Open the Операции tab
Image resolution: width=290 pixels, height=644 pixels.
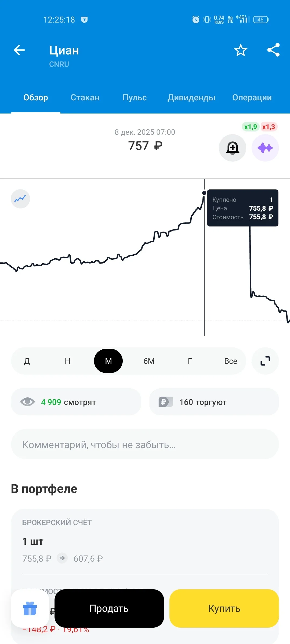pyautogui.click(x=252, y=97)
